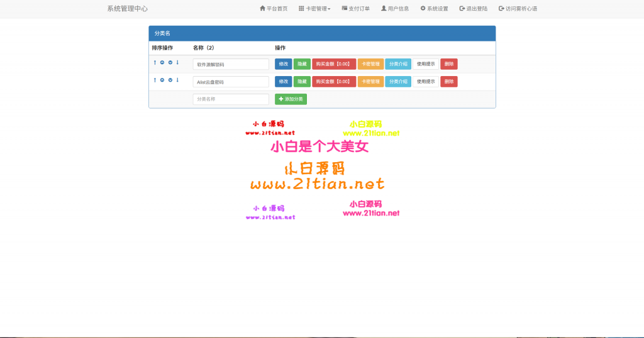Viewport: 644px width, 338px height.
Task: Click 修改 button for 软件源解锁码
Action: coord(283,64)
